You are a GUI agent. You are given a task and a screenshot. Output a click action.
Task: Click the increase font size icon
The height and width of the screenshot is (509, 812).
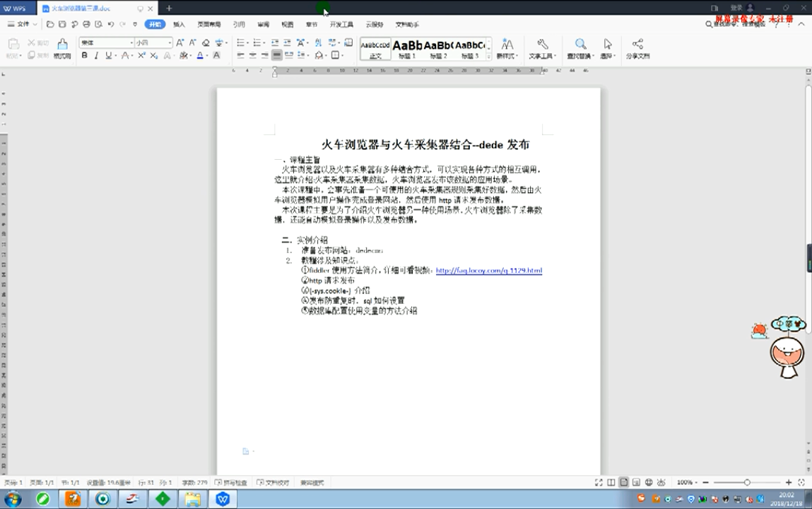[180, 42]
